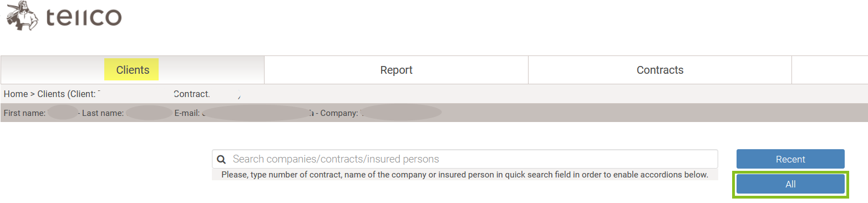
Task: Click the redacted company name value
Action: click(x=400, y=113)
